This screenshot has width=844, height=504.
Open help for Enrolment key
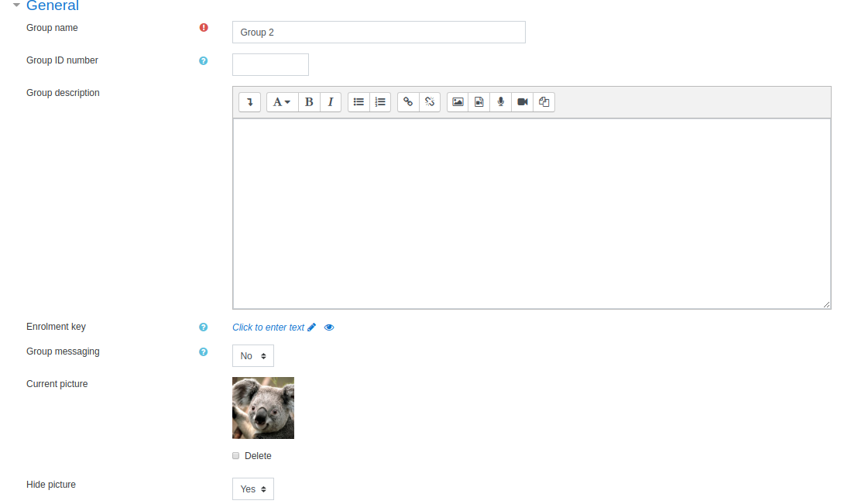point(203,327)
